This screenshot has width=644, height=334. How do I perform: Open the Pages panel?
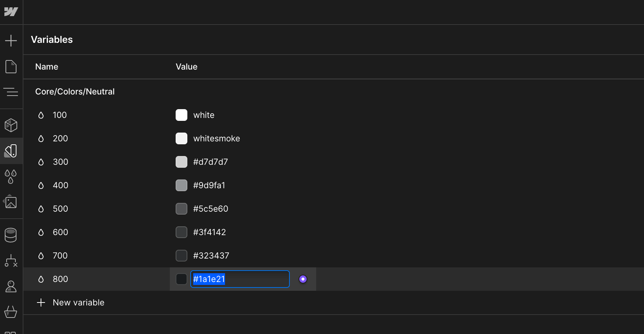click(x=11, y=67)
